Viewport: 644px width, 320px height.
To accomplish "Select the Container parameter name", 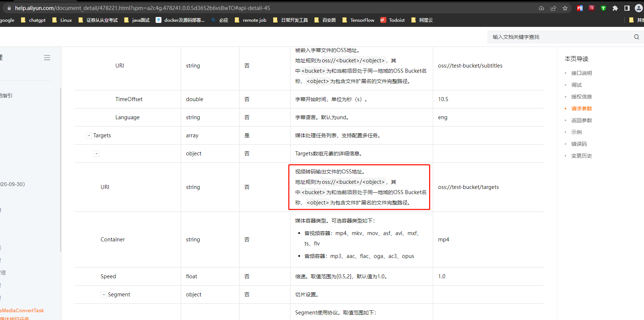I will [x=112, y=240].
